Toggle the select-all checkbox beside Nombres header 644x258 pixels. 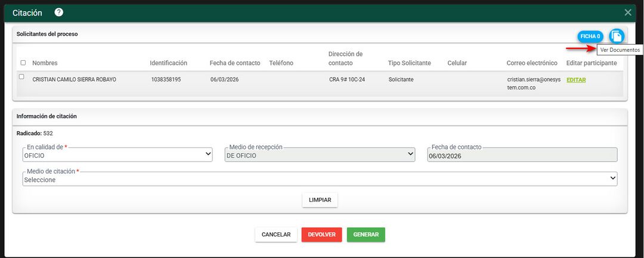[23, 63]
